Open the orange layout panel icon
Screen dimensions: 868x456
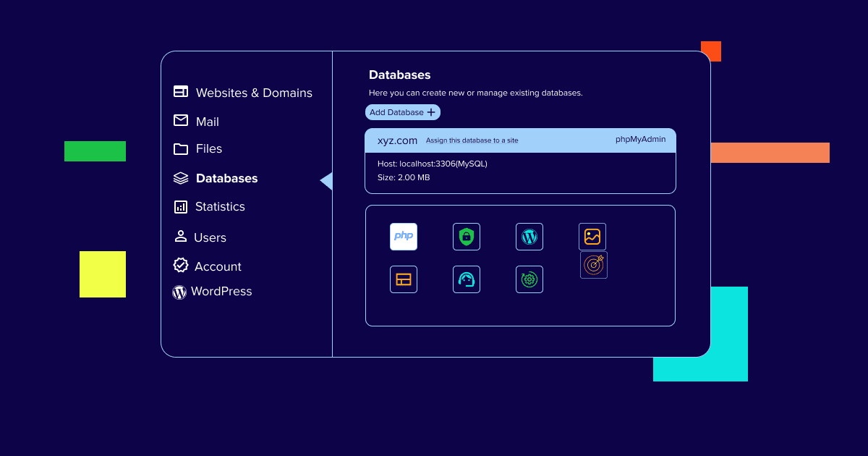tap(404, 279)
